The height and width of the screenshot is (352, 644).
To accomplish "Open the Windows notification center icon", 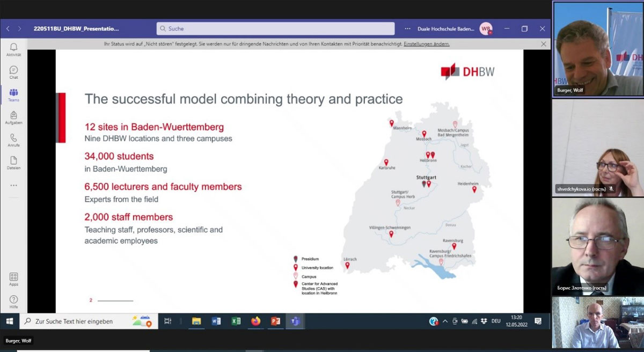I will pos(538,321).
